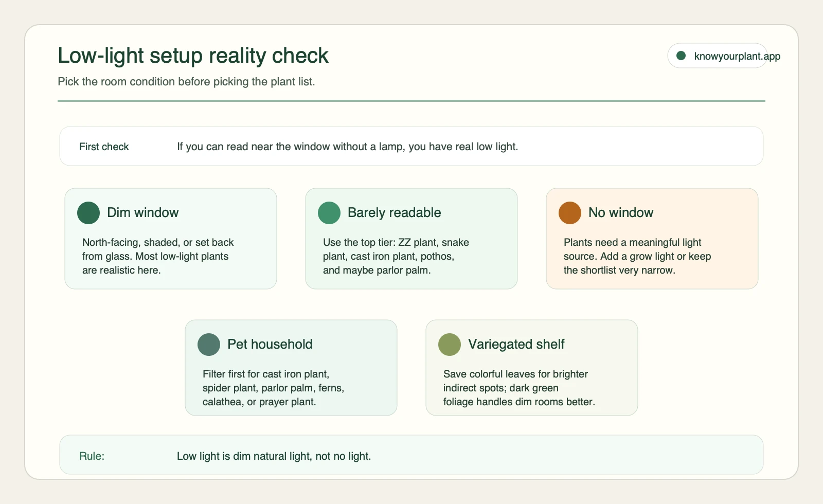
Task: Click the ZZ plant, snake plant description text
Action: tap(396, 256)
